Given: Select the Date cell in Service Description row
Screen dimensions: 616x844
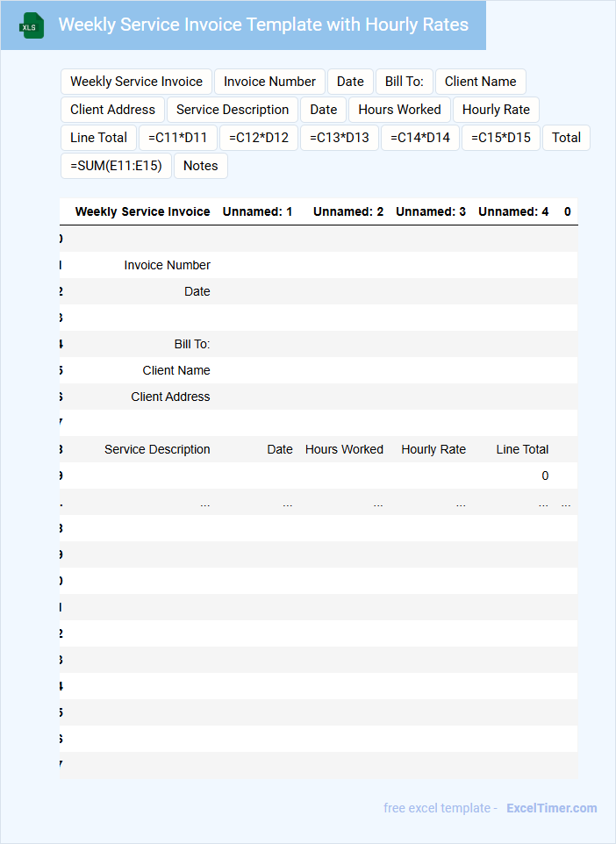Looking at the screenshot, I should tap(280, 449).
